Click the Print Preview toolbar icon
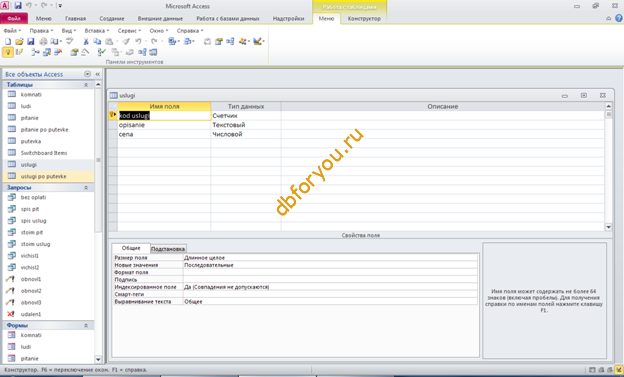The width and height of the screenshot is (624, 377). pos(55,41)
